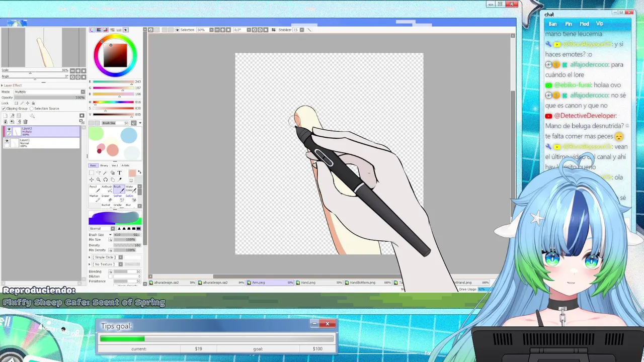Open the layer blend Mode dropdown
The image size is (644, 362).
(83, 92)
